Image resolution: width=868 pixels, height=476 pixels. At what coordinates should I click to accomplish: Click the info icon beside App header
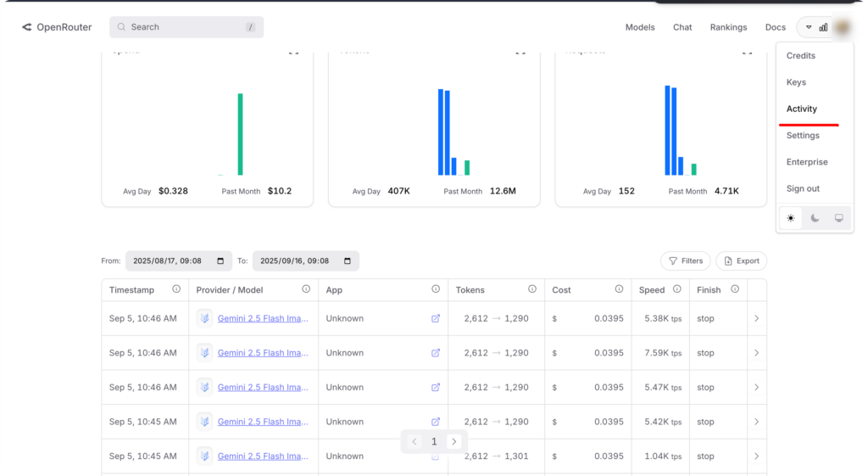pyautogui.click(x=436, y=289)
